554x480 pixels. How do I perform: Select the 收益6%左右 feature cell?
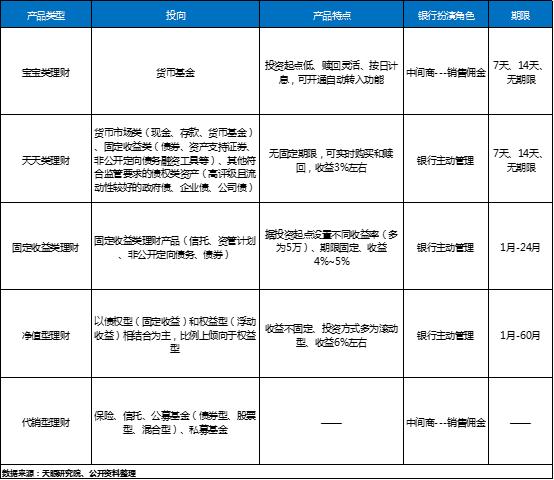click(331, 334)
